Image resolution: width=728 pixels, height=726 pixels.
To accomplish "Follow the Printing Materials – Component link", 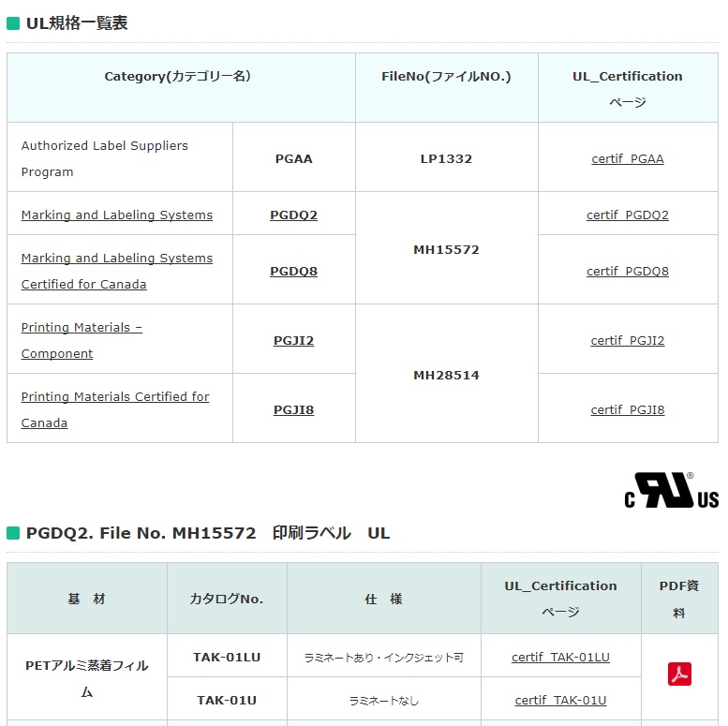I will (x=82, y=340).
